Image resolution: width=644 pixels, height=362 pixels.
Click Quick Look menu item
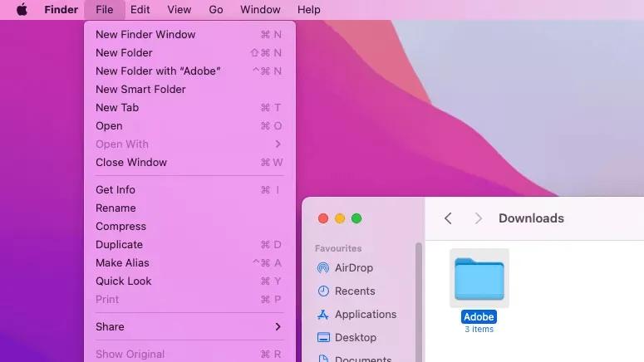point(124,281)
